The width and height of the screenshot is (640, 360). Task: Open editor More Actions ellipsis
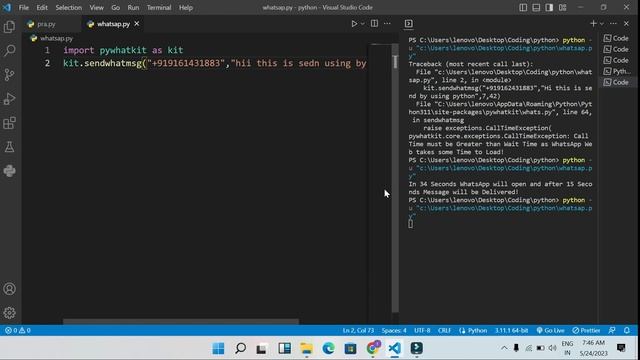coord(387,24)
